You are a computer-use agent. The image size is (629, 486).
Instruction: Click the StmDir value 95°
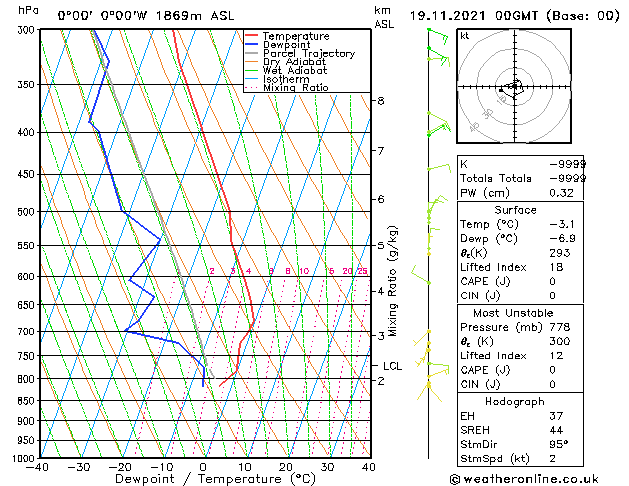coord(559,444)
